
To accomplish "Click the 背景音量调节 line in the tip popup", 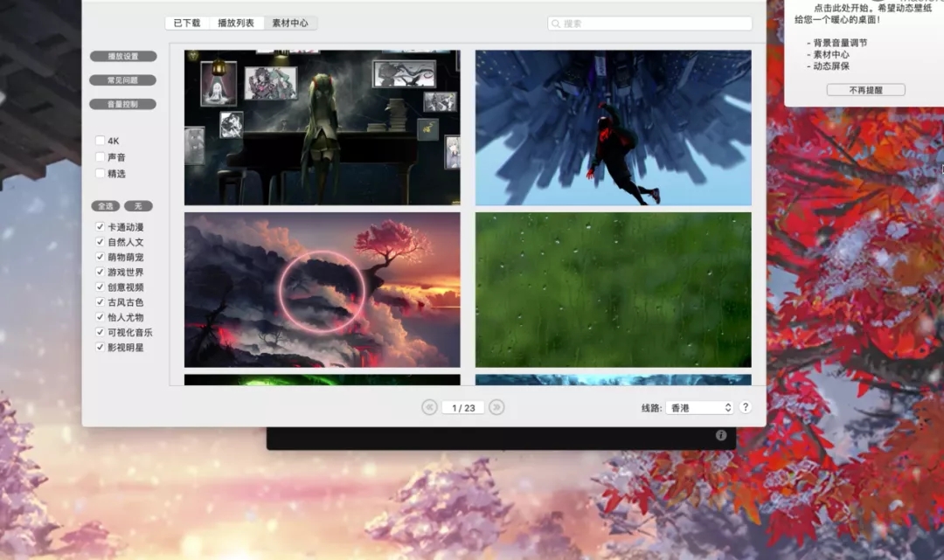I will pos(841,43).
